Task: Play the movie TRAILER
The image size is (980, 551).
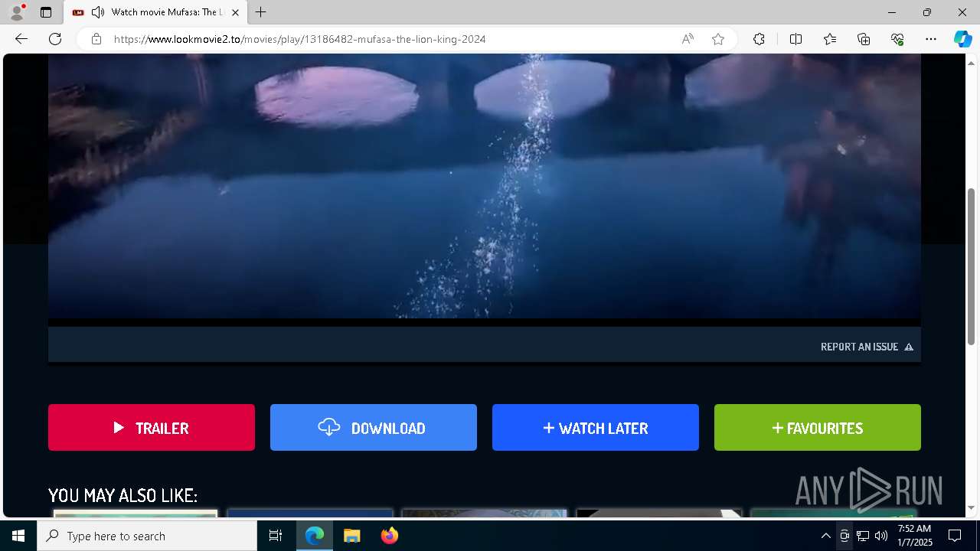Action: pos(152,428)
